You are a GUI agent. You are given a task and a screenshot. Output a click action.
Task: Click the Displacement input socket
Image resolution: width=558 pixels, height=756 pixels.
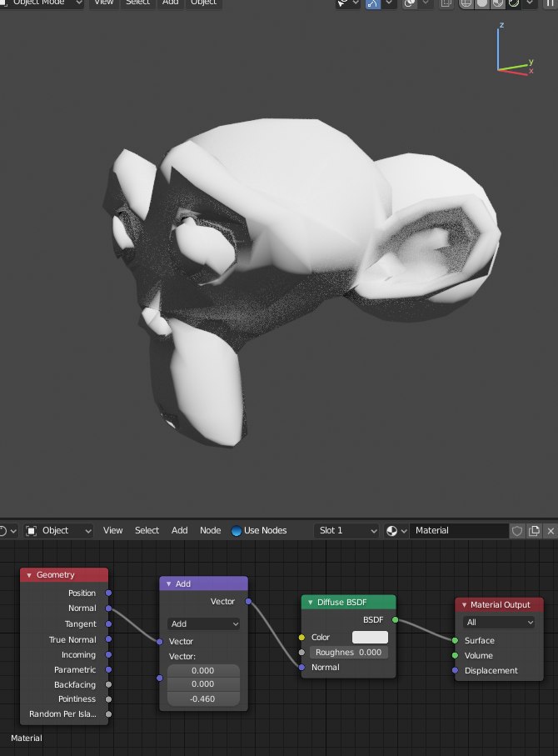(x=455, y=670)
